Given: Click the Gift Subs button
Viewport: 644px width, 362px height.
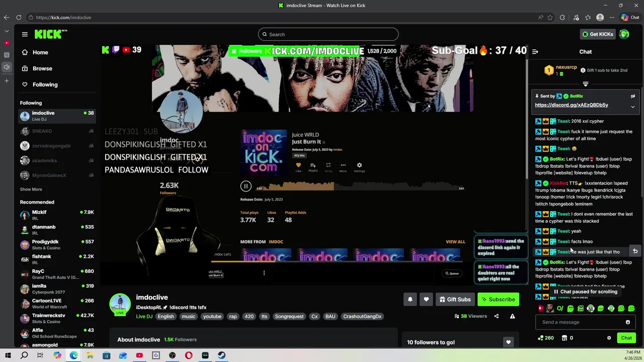Looking at the screenshot, I should click(x=455, y=299).
